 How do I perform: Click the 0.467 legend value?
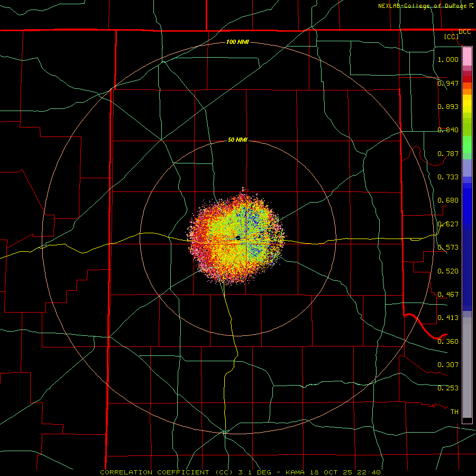tap(448, 294)
